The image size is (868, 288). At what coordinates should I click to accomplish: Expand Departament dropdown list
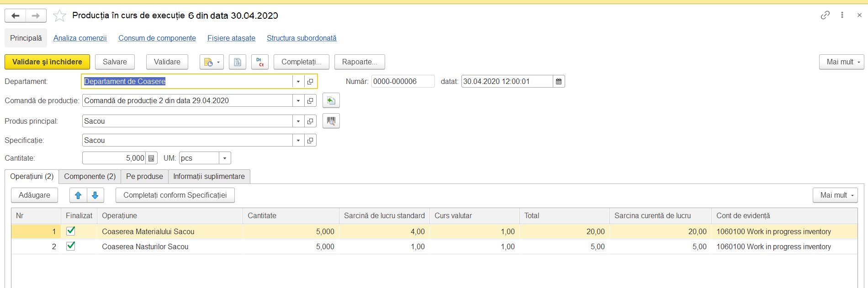tap(298, 82)
